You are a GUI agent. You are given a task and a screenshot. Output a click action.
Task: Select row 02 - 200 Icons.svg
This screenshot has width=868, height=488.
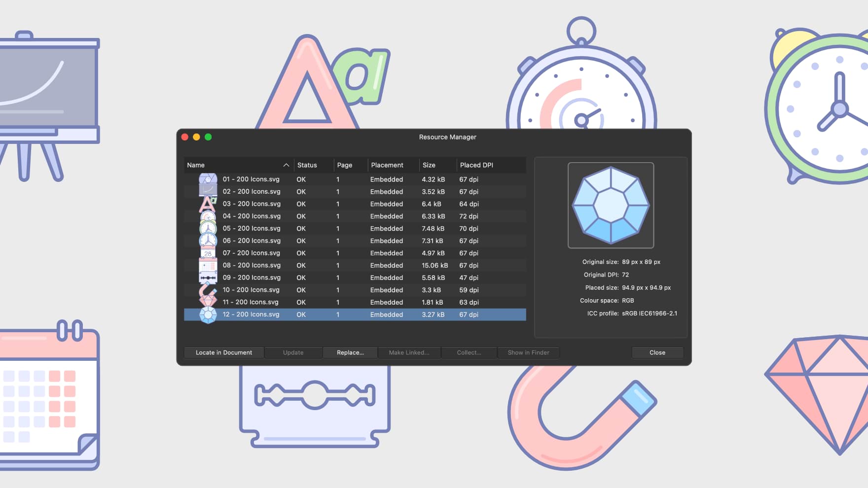pyautogui.click(x=355, y=192)
